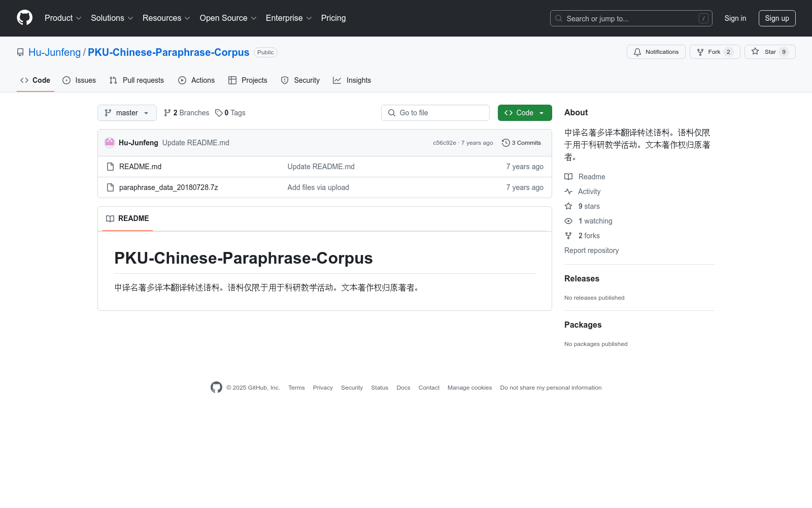Open paraphrase_data_20180728.7z file

[x=168, y=187]
